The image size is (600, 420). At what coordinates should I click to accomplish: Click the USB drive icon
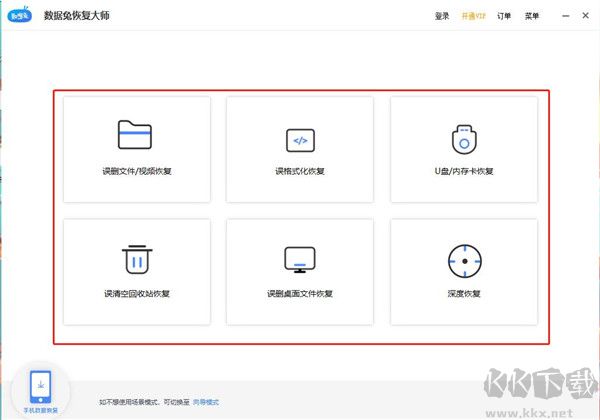pyautogui.click(x=464, y=139)
